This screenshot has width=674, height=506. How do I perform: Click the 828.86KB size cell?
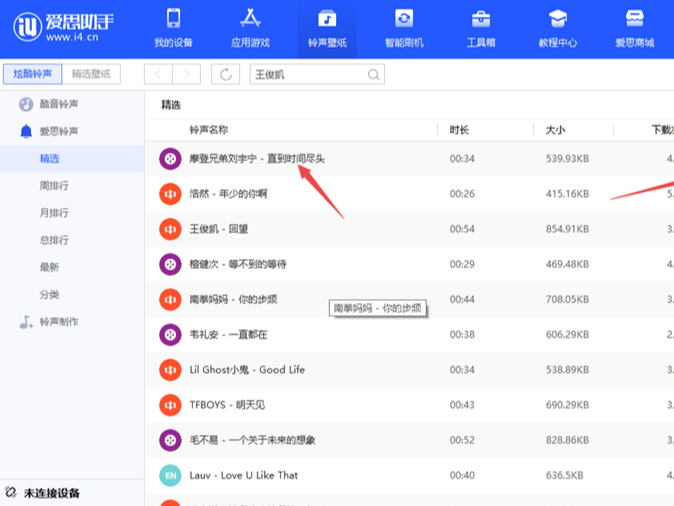(567, 440)
